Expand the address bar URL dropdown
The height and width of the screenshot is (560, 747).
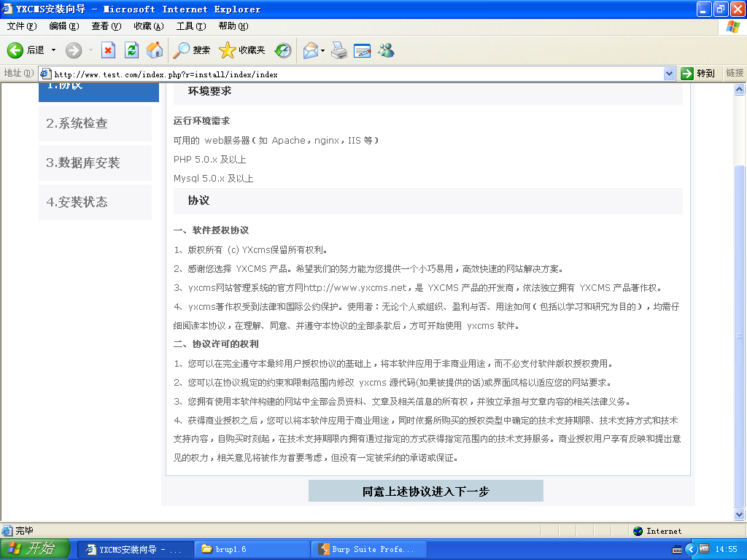coord(669,74)
